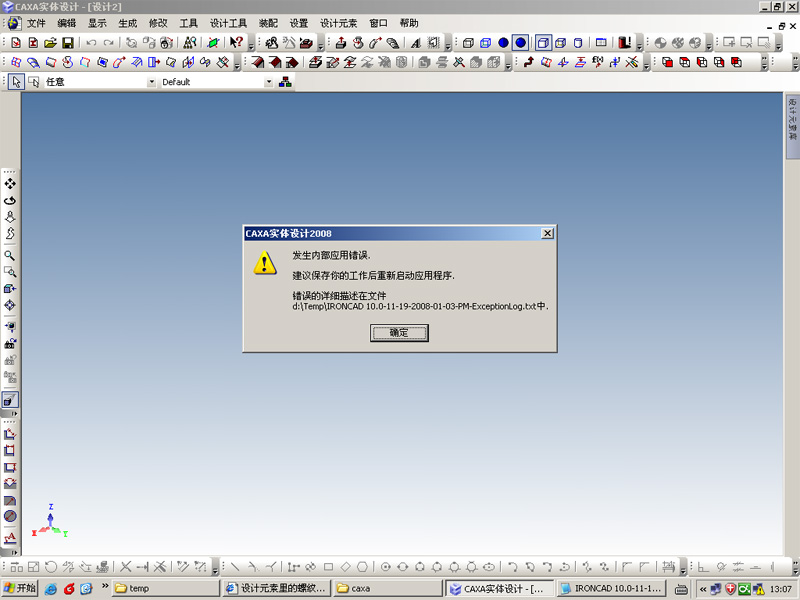The width and height of the screenshot is (800, 600).
Task: Click the red circle slash icon on left toolbar
Action: [x=10, y=516]
